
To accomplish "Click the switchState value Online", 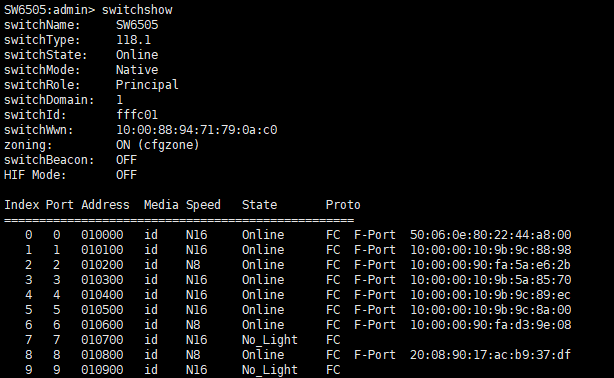I will click(137, 54).
